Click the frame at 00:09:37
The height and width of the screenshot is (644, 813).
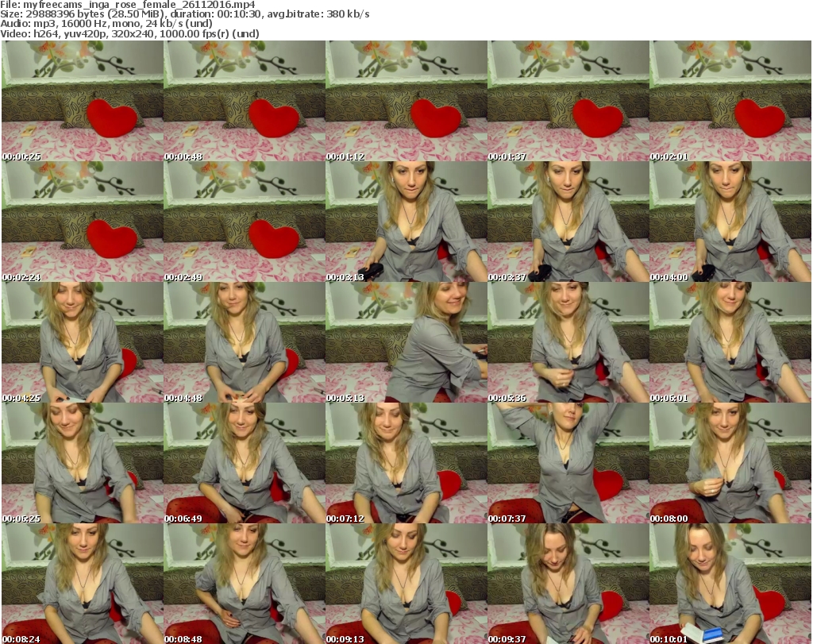568,584
